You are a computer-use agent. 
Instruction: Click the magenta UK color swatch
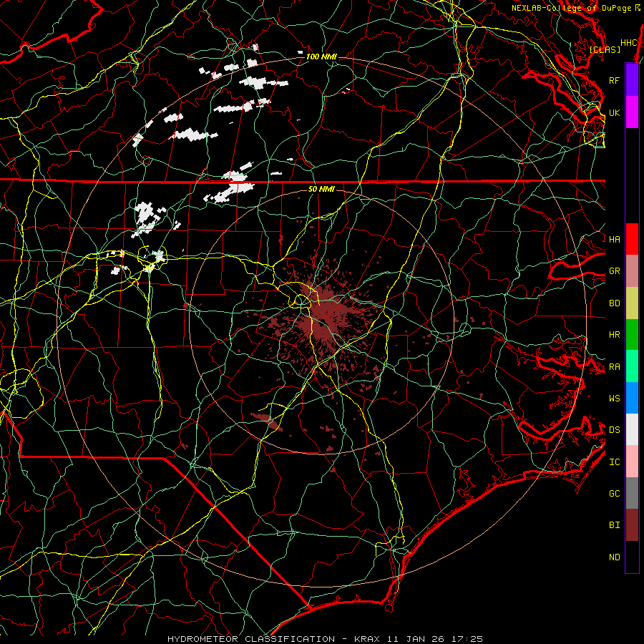632,112
